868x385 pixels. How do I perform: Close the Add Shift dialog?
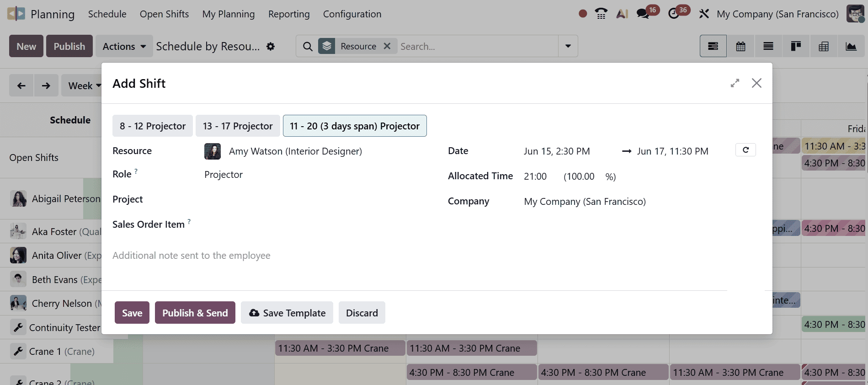click(x=756, y=83)
